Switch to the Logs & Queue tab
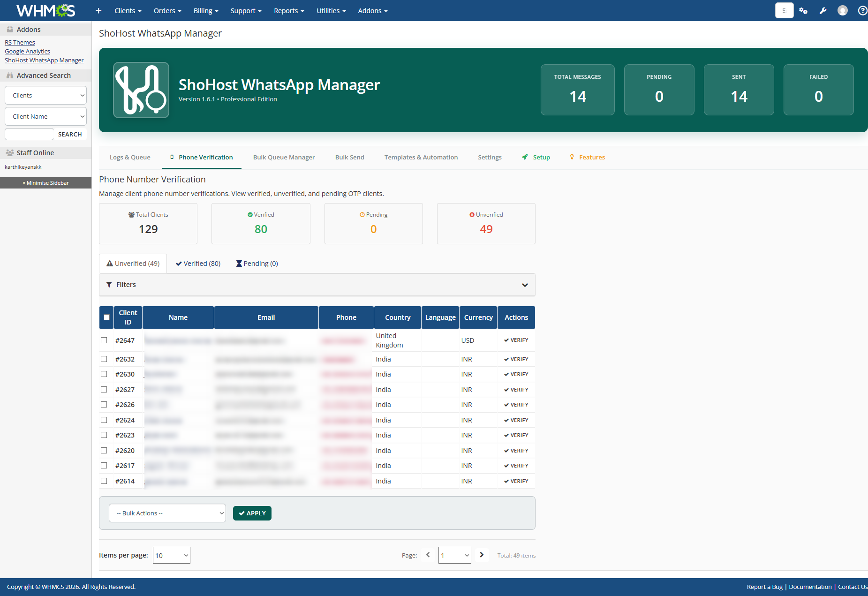The width and height of the screenshot is (868, 596). pyautogui.click(x=130, y=157)
